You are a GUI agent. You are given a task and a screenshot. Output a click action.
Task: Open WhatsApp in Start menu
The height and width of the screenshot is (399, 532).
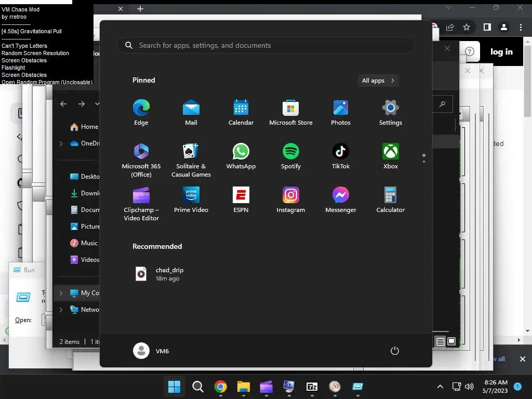pyautogui.click(x=241, y=156)
